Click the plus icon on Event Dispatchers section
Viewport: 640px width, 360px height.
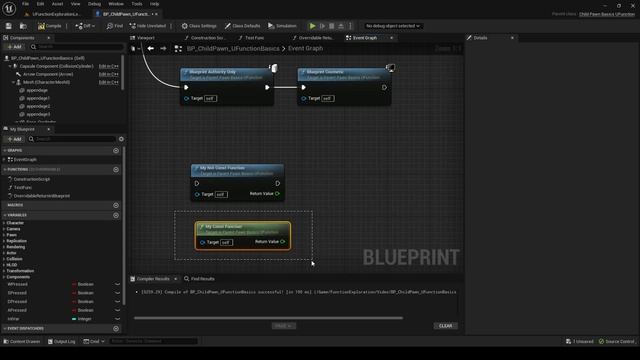click(x=116, y=329)
